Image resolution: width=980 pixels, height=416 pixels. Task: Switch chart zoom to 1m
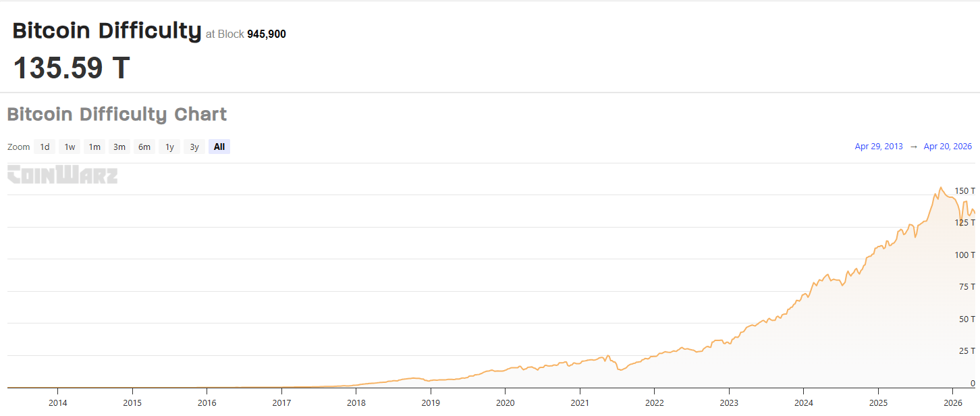(94, 147)
